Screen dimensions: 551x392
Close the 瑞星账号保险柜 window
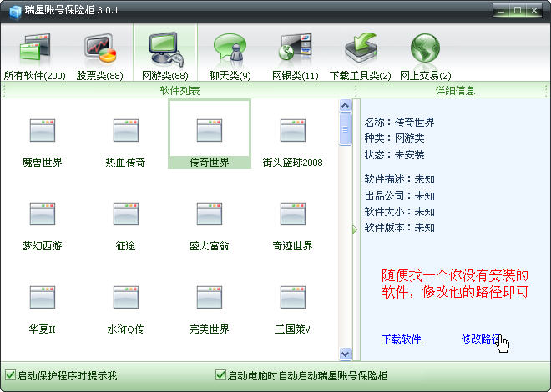pyautogui.click(x=534, y=10)
